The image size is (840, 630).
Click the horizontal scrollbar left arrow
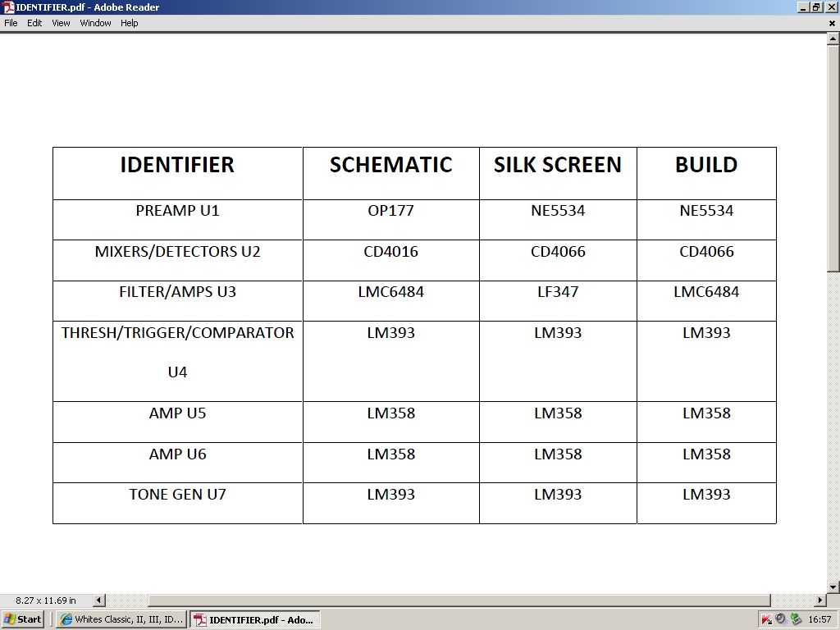tap(99, 600)
